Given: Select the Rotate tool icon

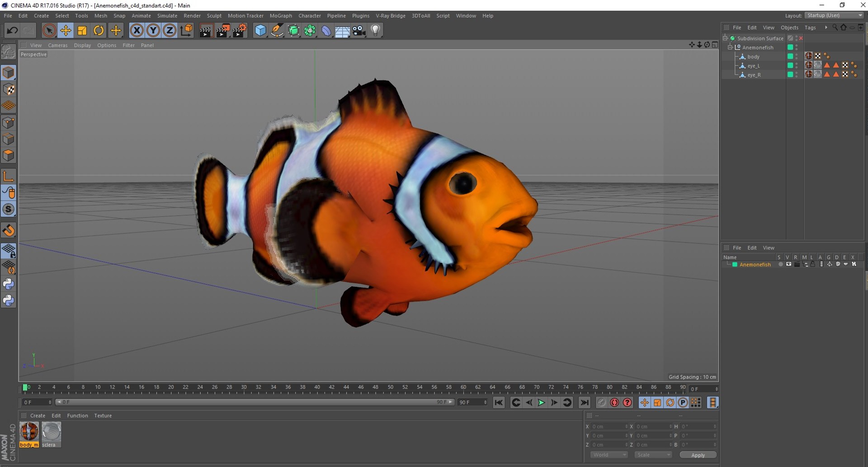Looking at the screenshot, I should click(x=99, y=31).
